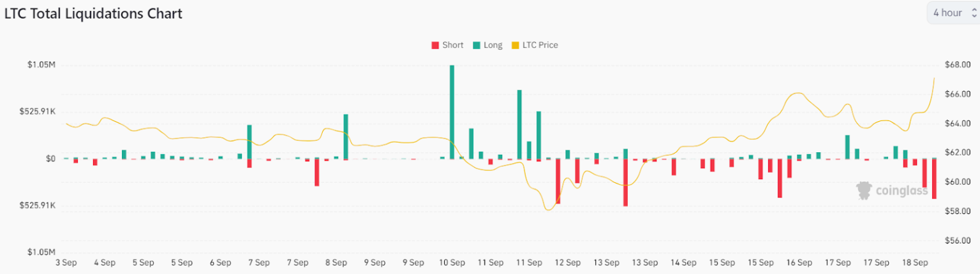Image resolution: width=980 pixels, height=274 pixels.
Task: Toggle the Short series legend label
Action: click(453, 45)
